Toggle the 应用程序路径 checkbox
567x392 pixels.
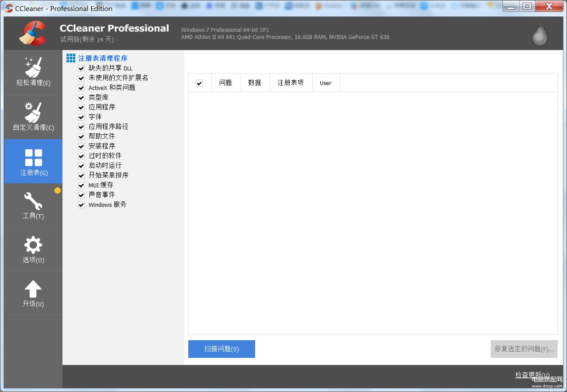click(81, 127)
